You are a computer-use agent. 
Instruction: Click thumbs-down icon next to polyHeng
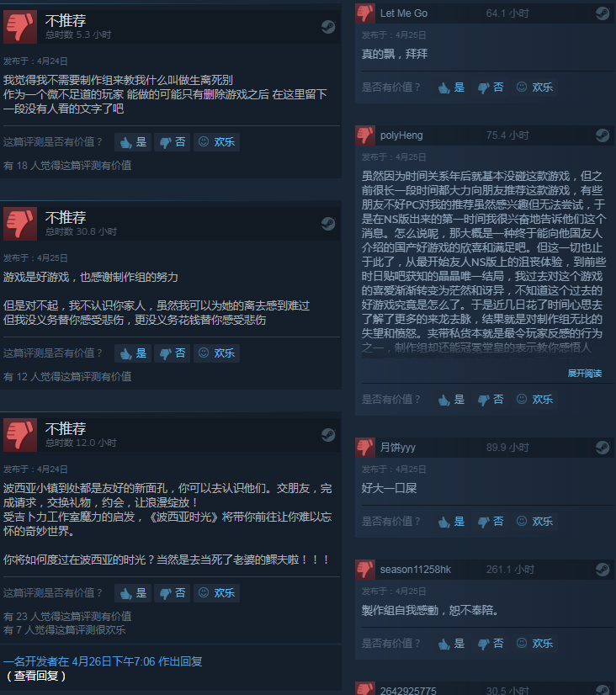pos(365,135)
